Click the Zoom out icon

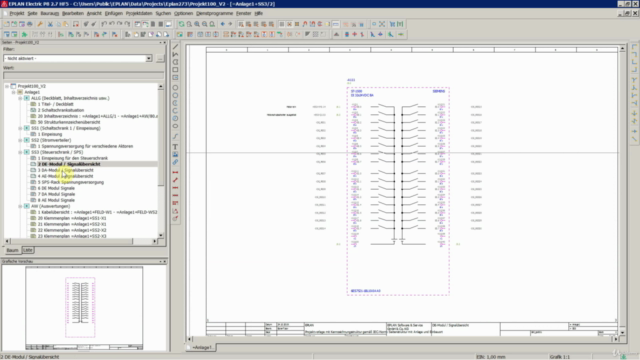click(x=204, y=24)
